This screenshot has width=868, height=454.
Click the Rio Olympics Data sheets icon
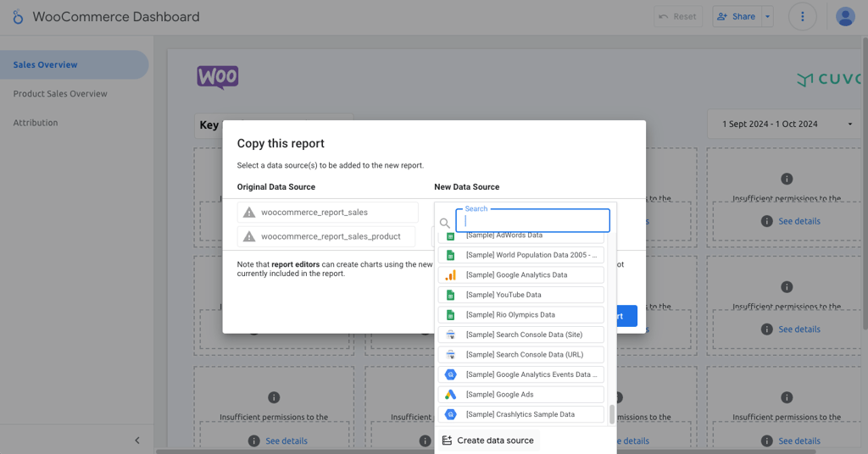[x=451, y=314]
